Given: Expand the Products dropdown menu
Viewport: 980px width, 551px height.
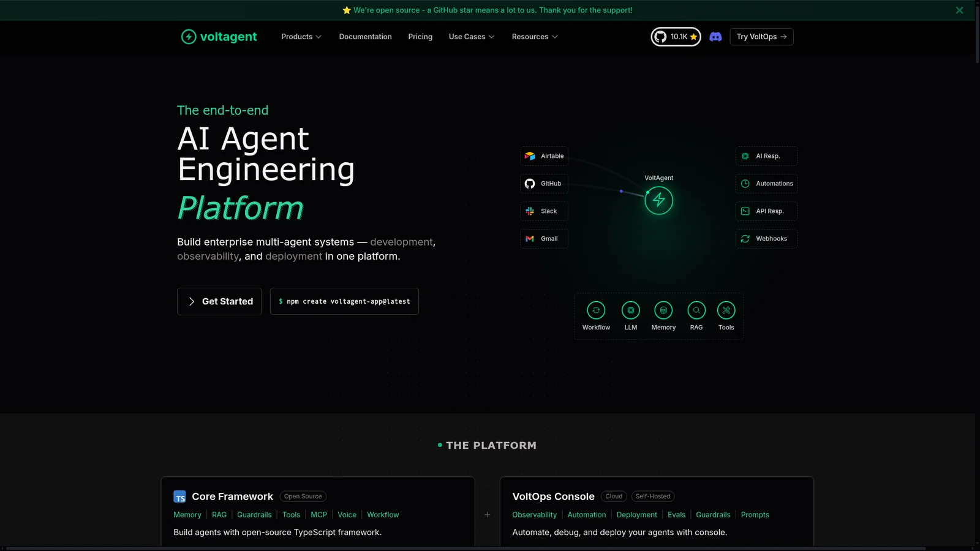Looking at the screenshot, I should click(x=301, y=37).
